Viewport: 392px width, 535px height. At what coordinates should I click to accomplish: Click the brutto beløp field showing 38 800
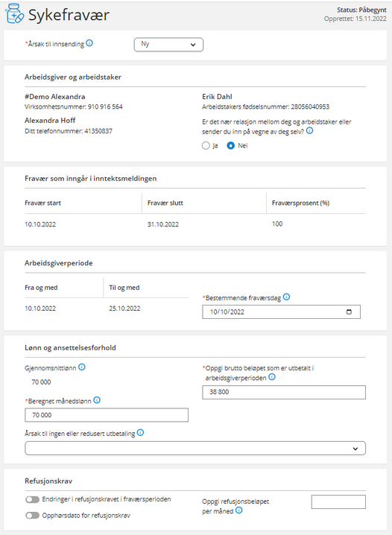click(x=284, y=392)
